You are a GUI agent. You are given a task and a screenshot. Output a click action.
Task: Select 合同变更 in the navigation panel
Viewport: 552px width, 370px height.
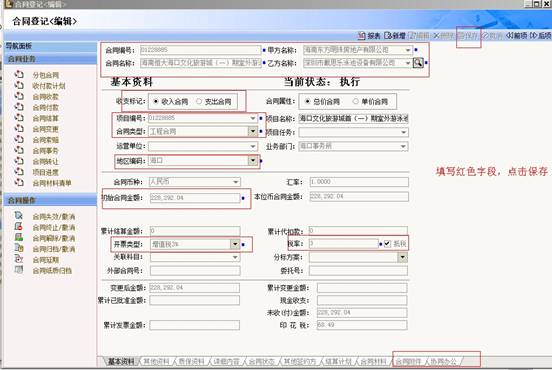pos(45,129)
